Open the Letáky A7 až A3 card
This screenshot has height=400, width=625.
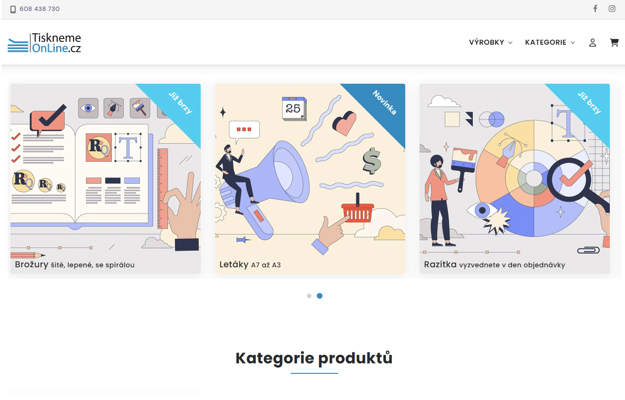coord(310,178)
